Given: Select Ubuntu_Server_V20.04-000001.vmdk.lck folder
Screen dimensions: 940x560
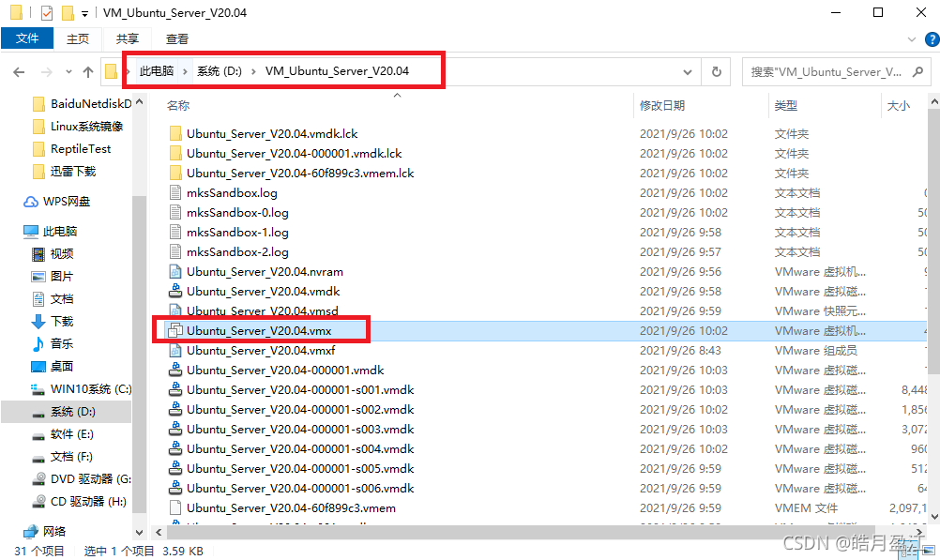Looking at the screenshot, I should 285,154.
